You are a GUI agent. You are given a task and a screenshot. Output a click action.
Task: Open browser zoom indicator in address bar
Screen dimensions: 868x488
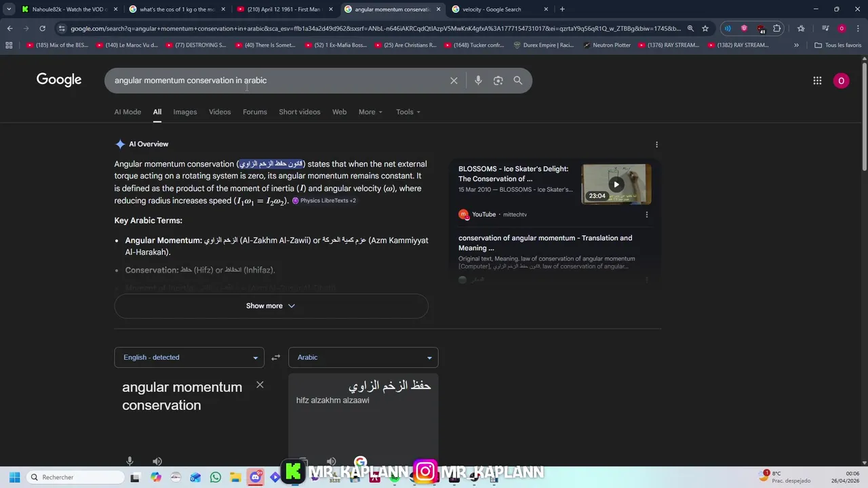[x=690, y=28]
